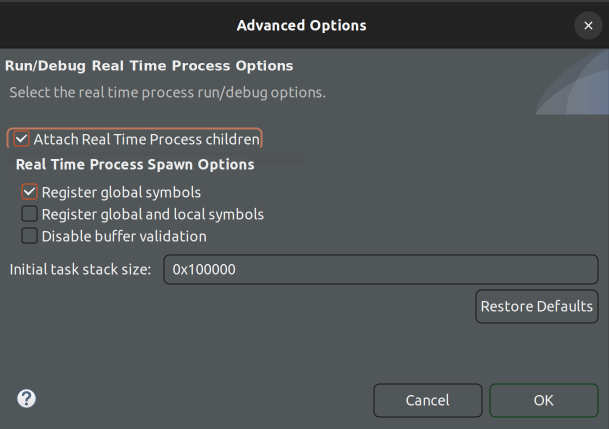Click the 'Register global symbols' label text

point(121,192)
